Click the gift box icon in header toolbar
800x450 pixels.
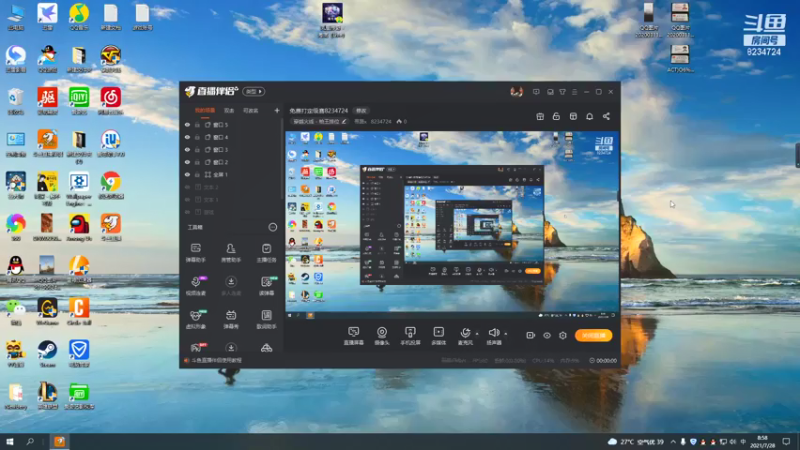click(540, 116)
